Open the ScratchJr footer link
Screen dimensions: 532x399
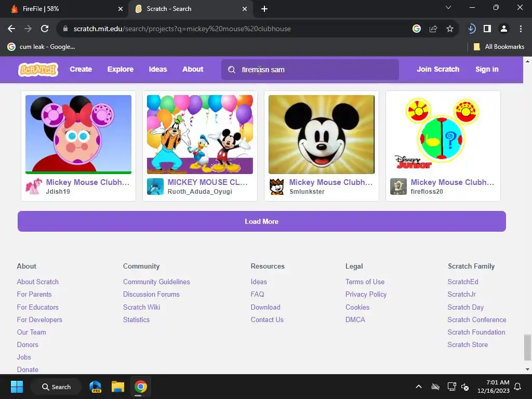point(461,295)
